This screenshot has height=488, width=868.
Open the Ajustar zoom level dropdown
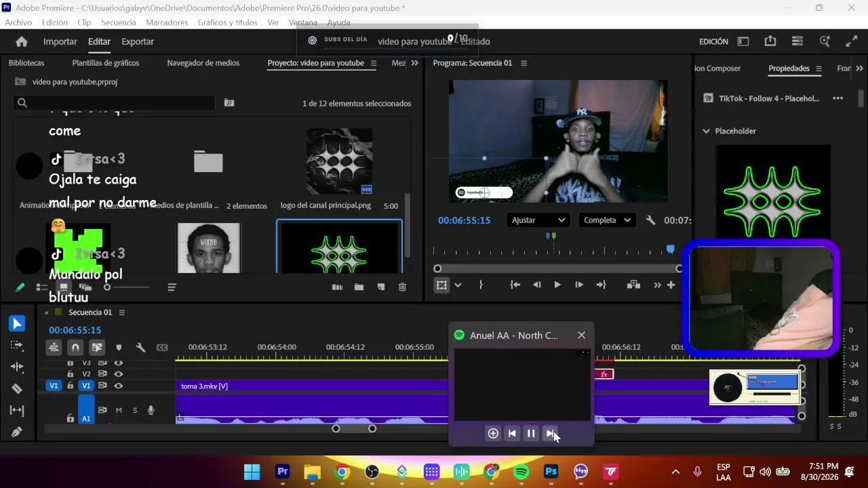[x=538, y=220]
